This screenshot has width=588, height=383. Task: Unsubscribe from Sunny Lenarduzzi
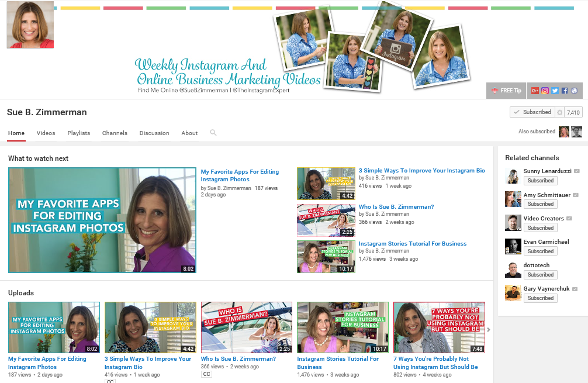(540, 181)
